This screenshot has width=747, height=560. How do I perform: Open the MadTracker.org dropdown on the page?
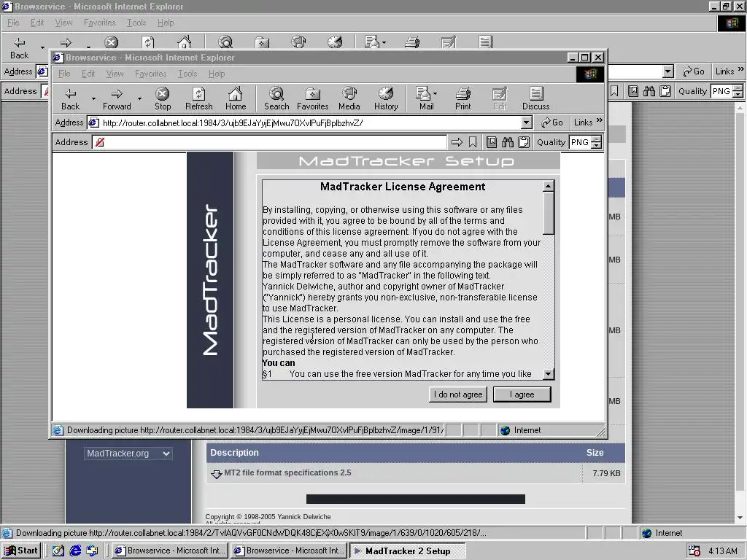pos(128,454)
